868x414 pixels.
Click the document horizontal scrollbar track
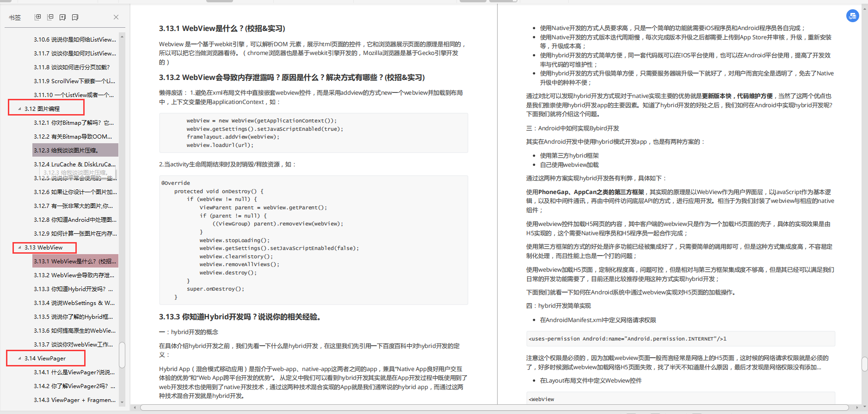(x=494, y=408)
